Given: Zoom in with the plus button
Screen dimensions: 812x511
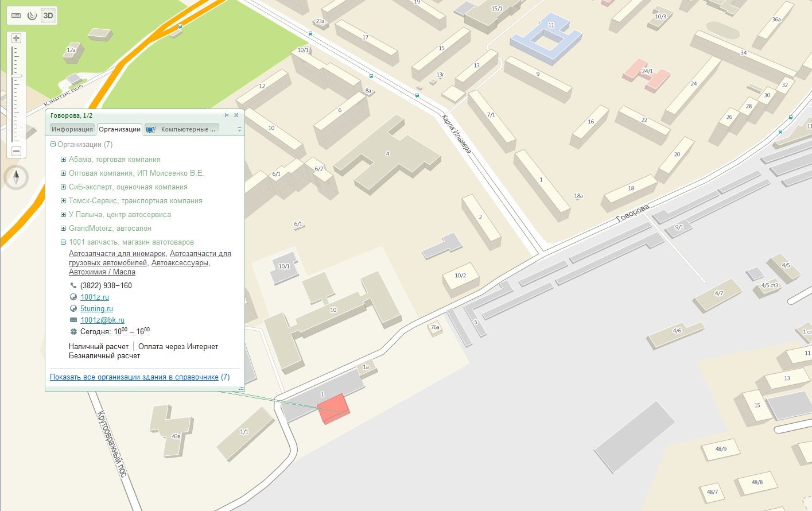Looking at the screenshot, I should point(16,38).
